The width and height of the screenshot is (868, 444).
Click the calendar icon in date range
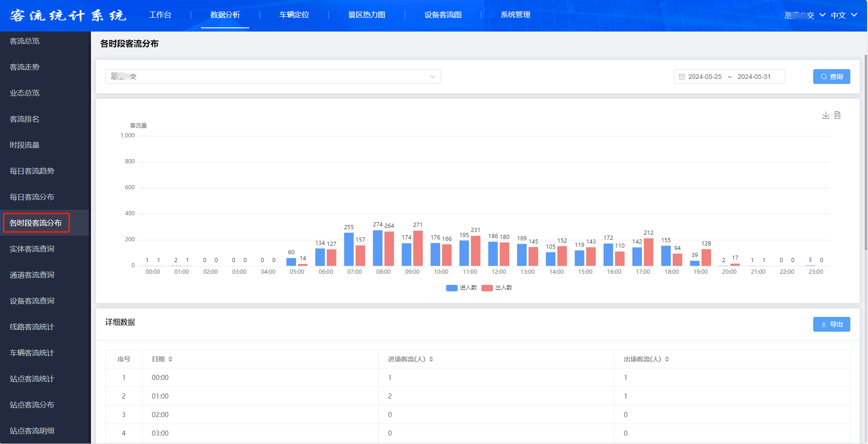pos(681,77)
